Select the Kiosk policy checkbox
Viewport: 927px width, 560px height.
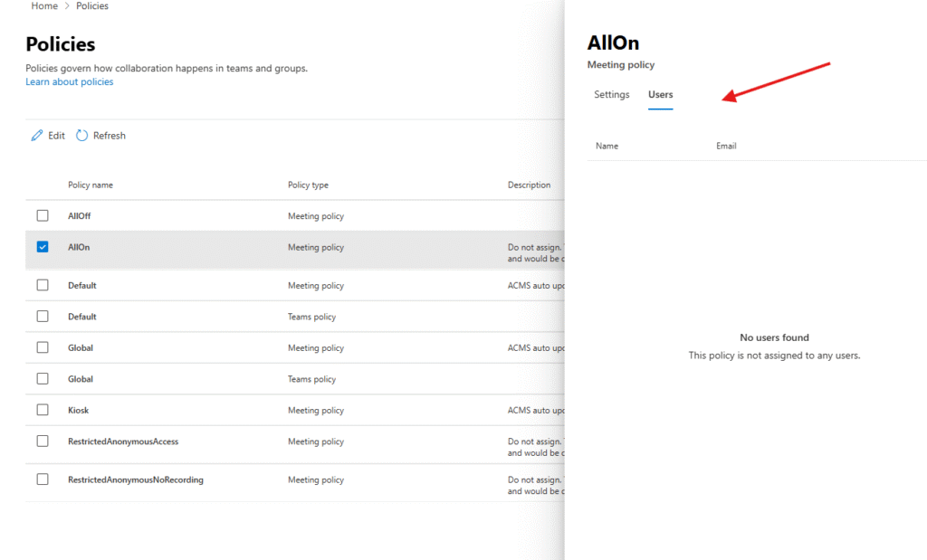pos(43,410)
